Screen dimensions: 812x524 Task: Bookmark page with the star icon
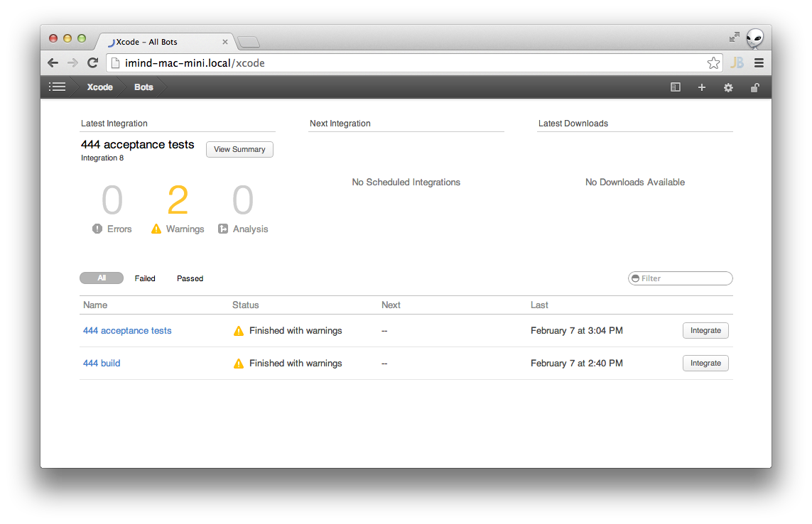(x=713, y=62)
